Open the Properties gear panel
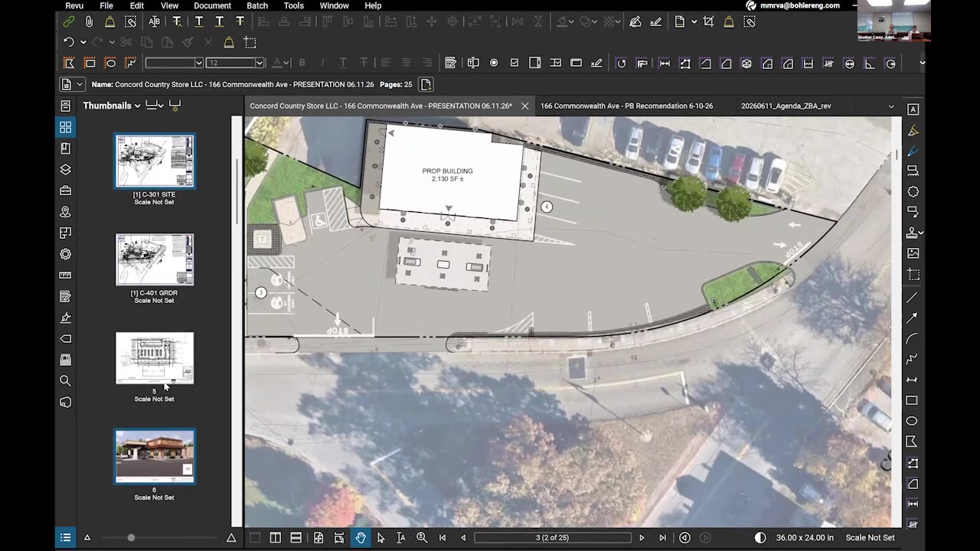This screenshot has height=551, width=980. point(66,254)
